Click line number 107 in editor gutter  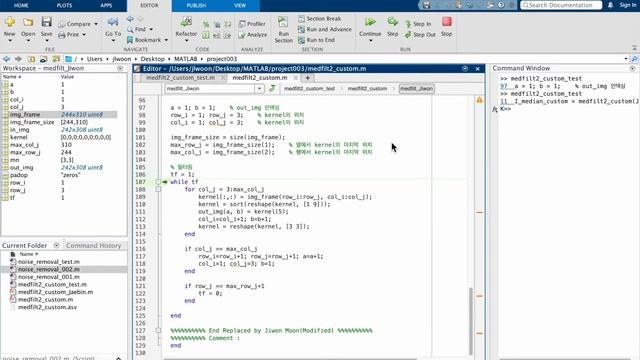tap(140, 182)
